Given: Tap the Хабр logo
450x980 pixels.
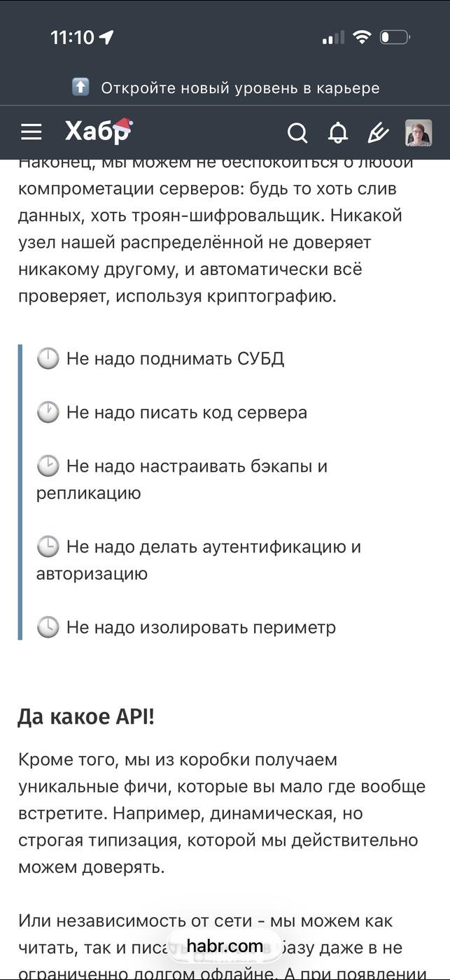Looking at the screenshot, I should click(98, 131).
